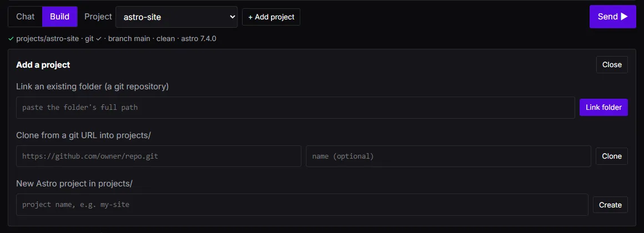This screenshot has height=233, width=644.
Task: Click the Clone button
Action: [612, 156]
